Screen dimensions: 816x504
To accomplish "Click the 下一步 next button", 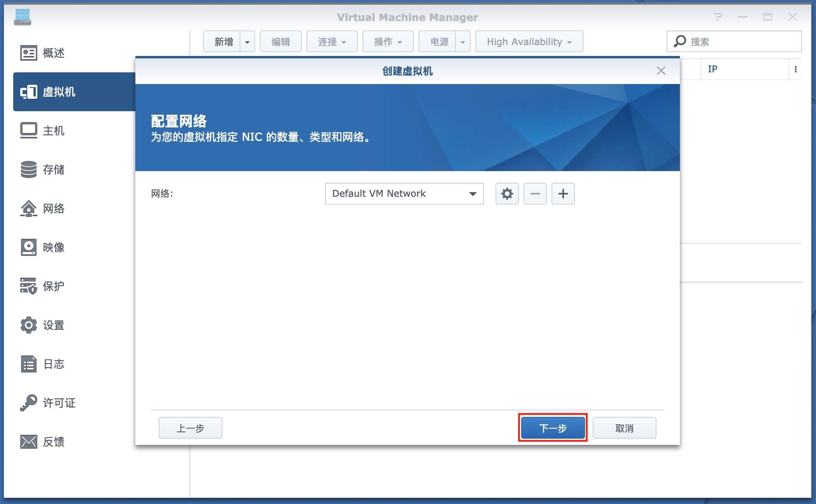I will click(553, 428).
